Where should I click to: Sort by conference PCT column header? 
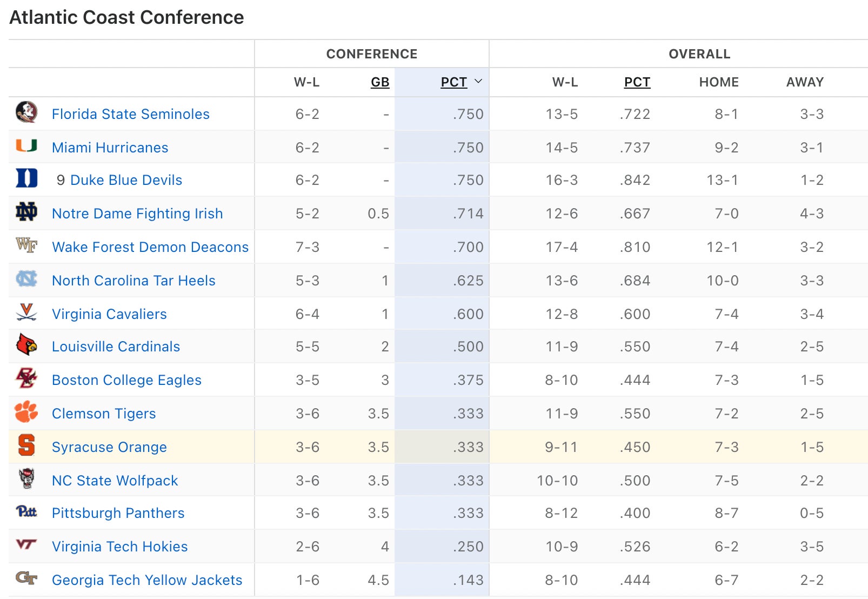(x=453, y=82)
